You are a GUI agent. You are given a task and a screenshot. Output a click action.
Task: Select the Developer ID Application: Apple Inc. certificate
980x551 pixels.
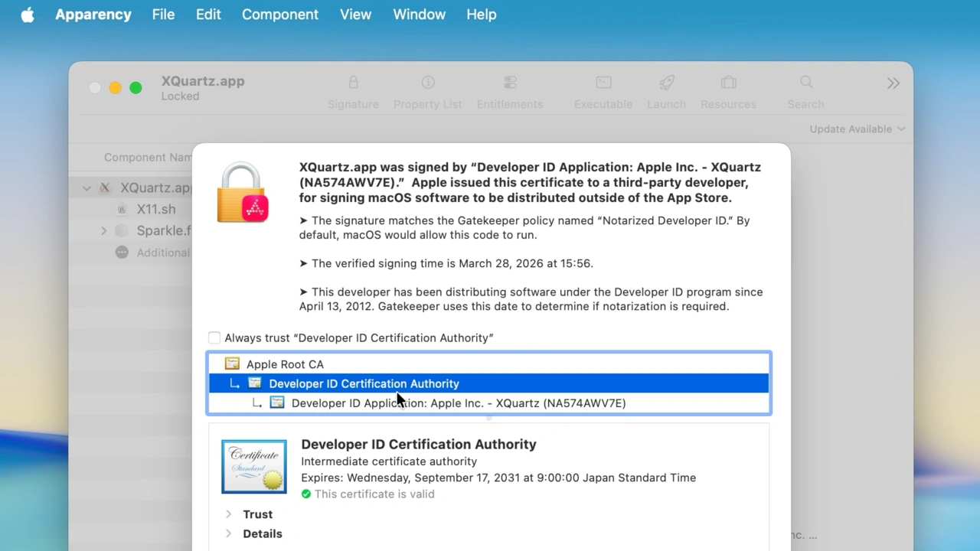[458, 403]
